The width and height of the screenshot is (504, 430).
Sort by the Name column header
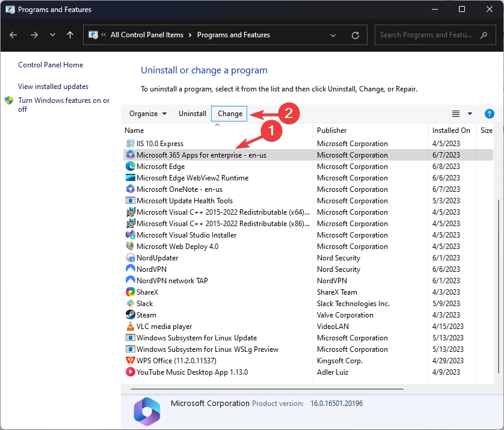point(134,131)
